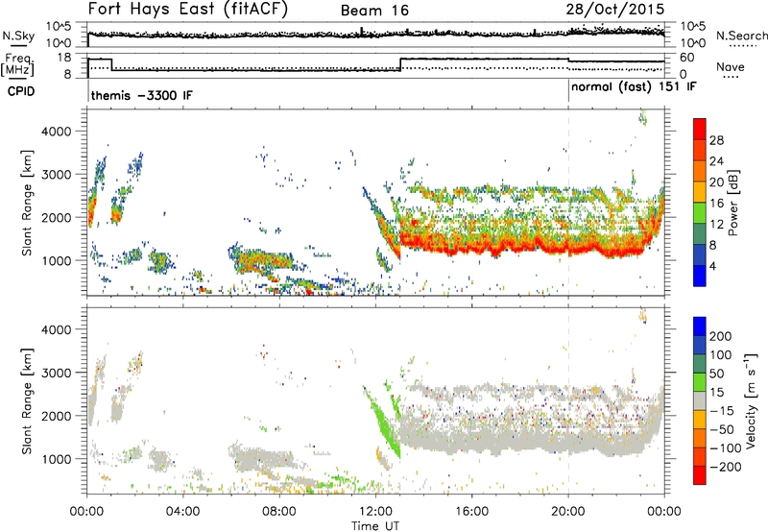
Task: Click the red swatch of Power colorbar
Action: pyautogui.click(x=700, y=129)
